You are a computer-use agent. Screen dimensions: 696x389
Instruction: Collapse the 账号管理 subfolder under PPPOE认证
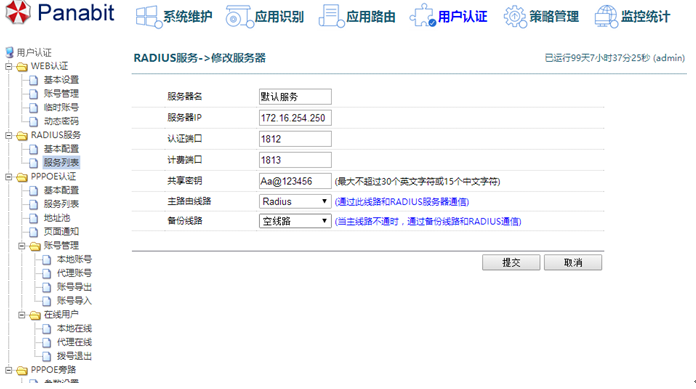pyautogui.click(x=21, y=246)
